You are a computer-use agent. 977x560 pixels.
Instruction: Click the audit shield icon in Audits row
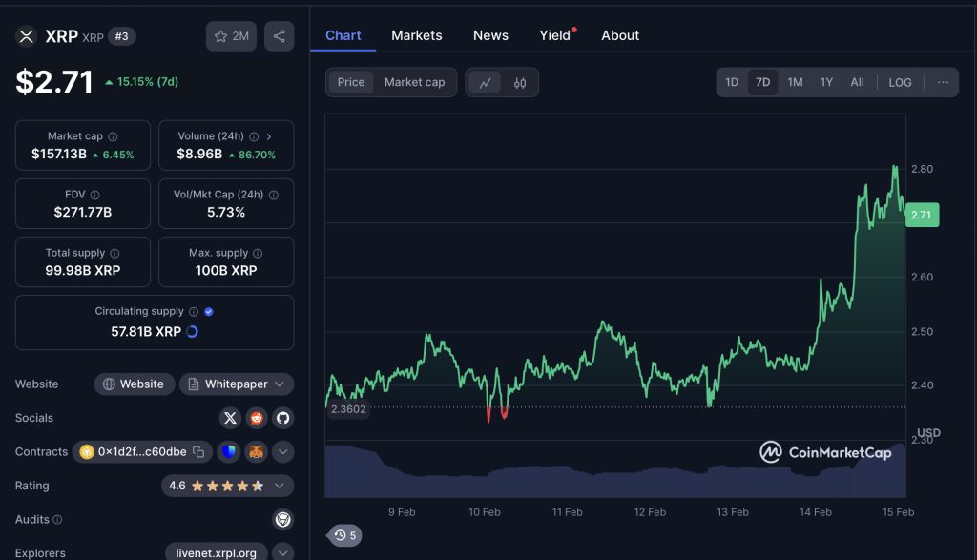(x=282, y=520)
